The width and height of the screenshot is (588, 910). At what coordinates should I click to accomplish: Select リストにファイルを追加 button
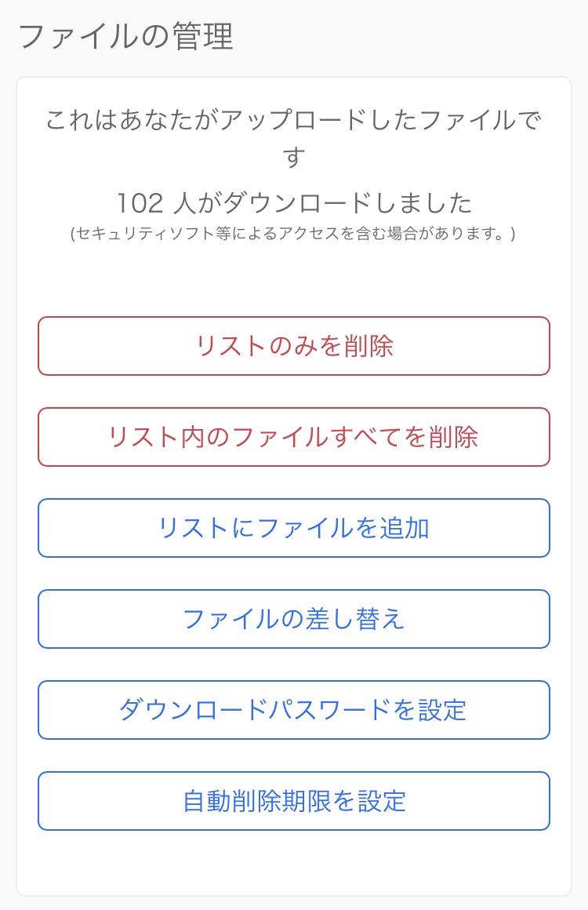pos(294,528)
